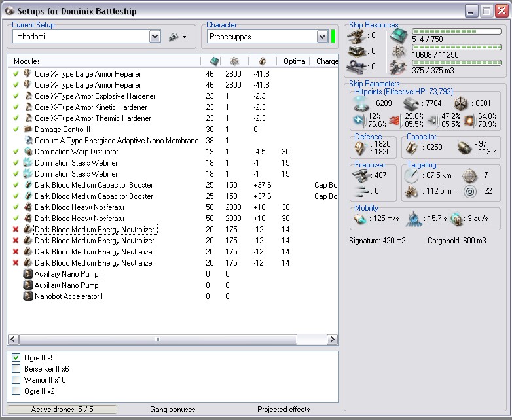
Task: Open the Current Setup dropdown showing Imbadomi
Action: coord(155,37)
